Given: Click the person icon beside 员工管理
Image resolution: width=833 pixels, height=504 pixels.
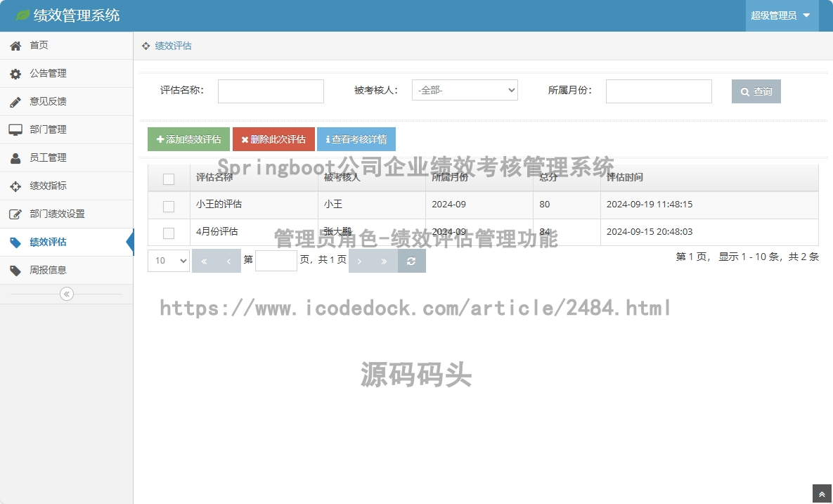Looking at the screenshot, I should pos(15,157).
